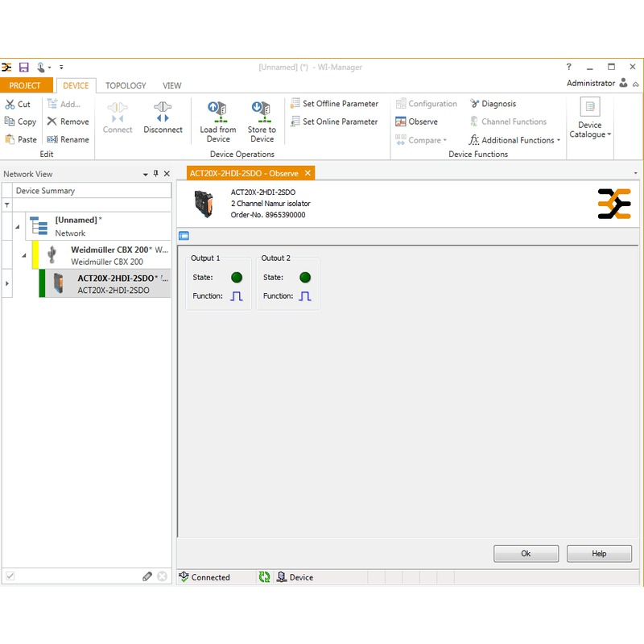This screenshot has height=644, width=644.
Task: Click the Copy icon
Action: (x=10, y=122)
